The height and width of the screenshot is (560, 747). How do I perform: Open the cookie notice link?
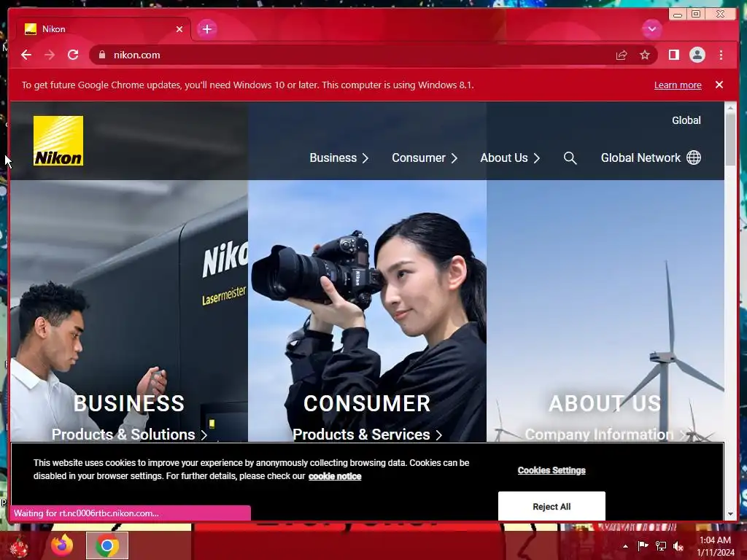point(334,476)
